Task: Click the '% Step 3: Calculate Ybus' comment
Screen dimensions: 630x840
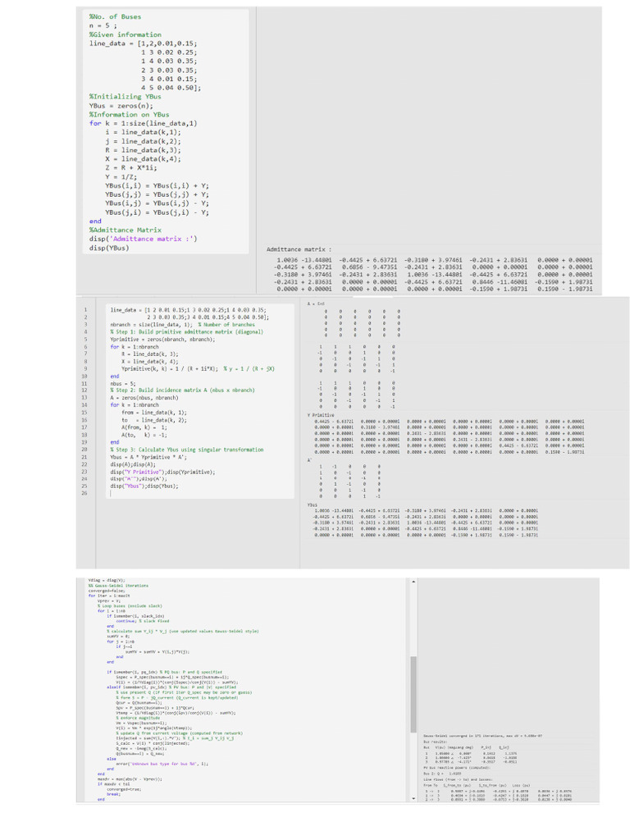Action: tap(186, 450)
